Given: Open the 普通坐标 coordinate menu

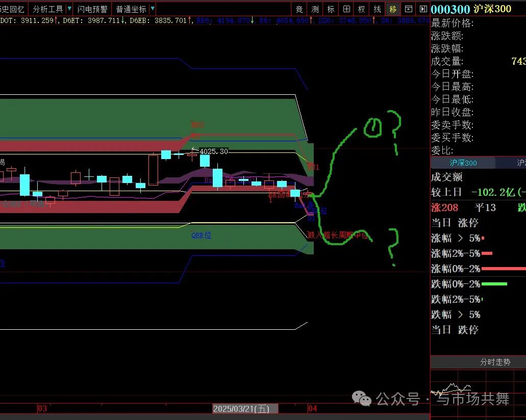Looking at the screenshot, I should (x=131, y=9).
